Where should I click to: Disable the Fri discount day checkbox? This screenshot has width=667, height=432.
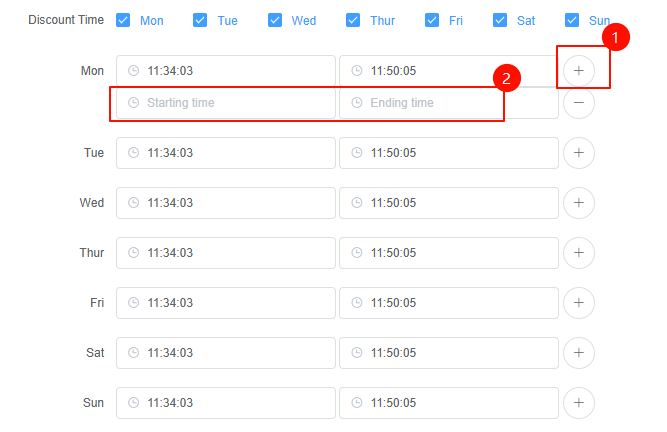432,20
